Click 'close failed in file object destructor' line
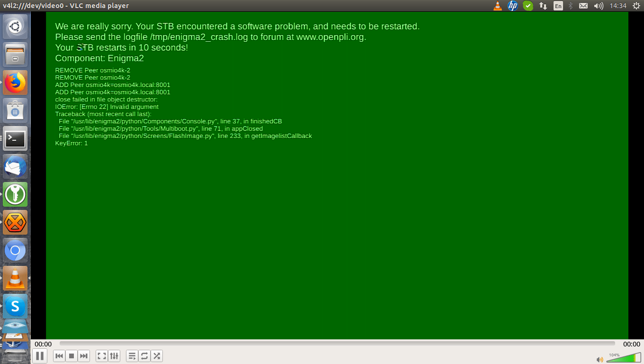This screenshot has width=644, height=364. (x=107, y=100)
